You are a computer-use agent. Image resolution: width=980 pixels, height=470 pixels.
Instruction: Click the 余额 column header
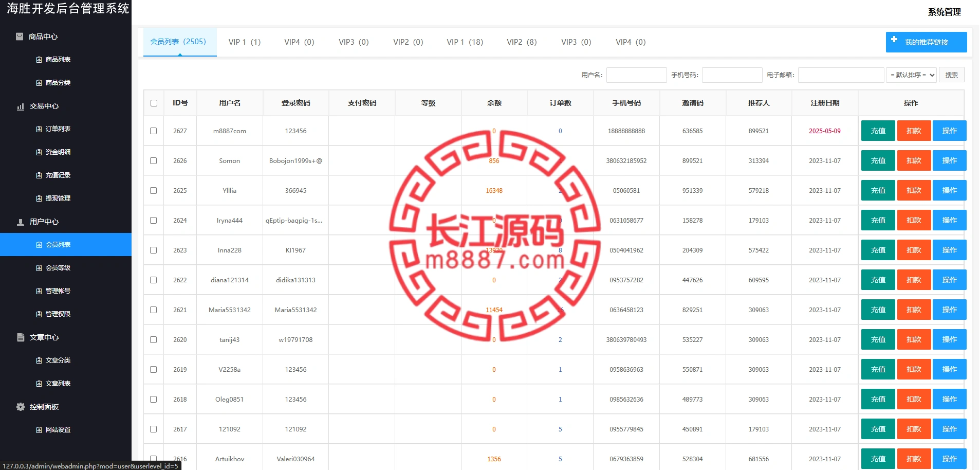[494, 103]
